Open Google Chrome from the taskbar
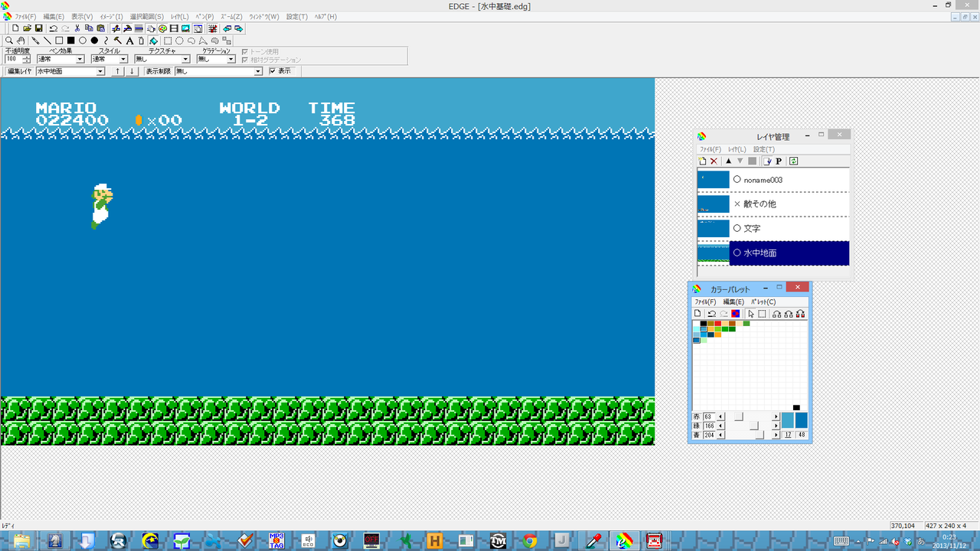The image size is (980, 551). [x=529, y=541]
